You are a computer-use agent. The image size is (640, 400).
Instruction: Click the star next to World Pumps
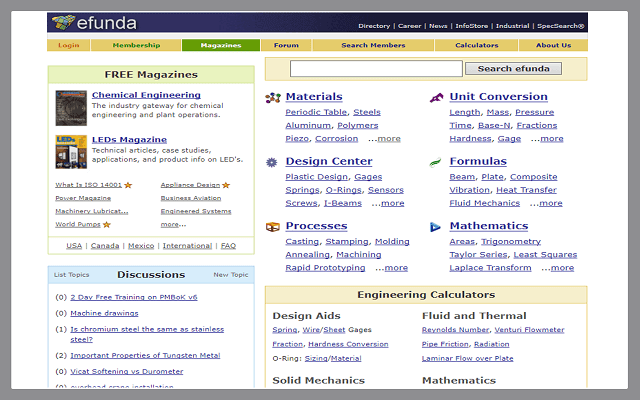click(106, 224)
